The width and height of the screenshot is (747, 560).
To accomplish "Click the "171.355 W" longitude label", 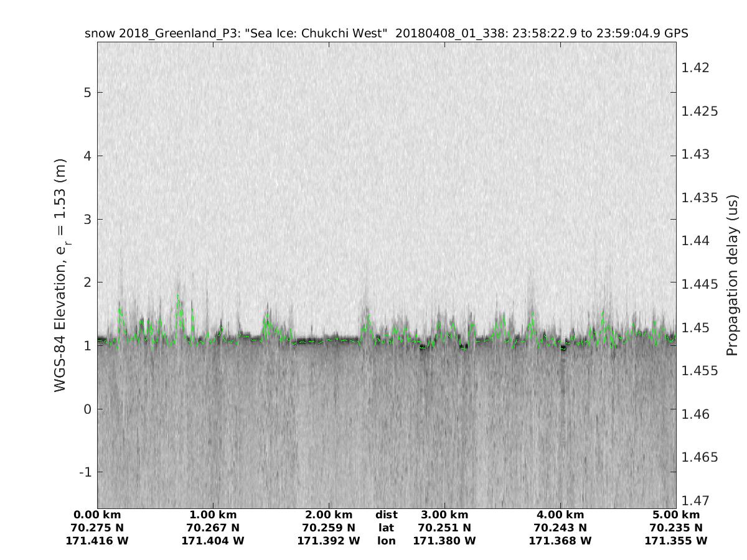I will tap(676, 541).
